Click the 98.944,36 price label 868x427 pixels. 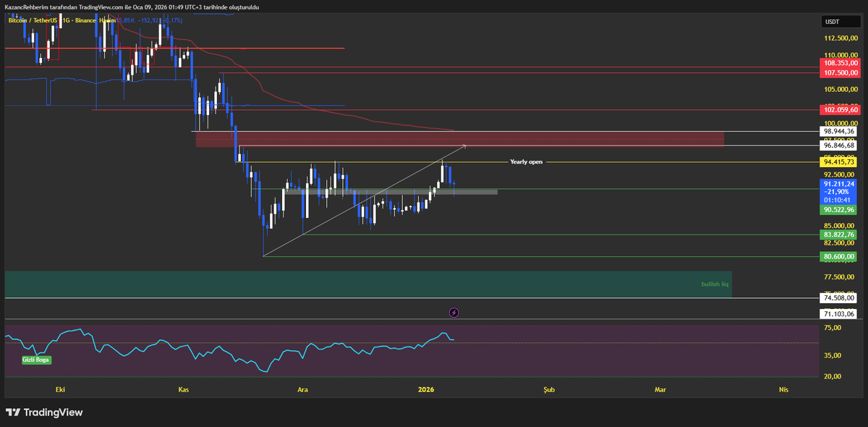[x=840, y=131]
